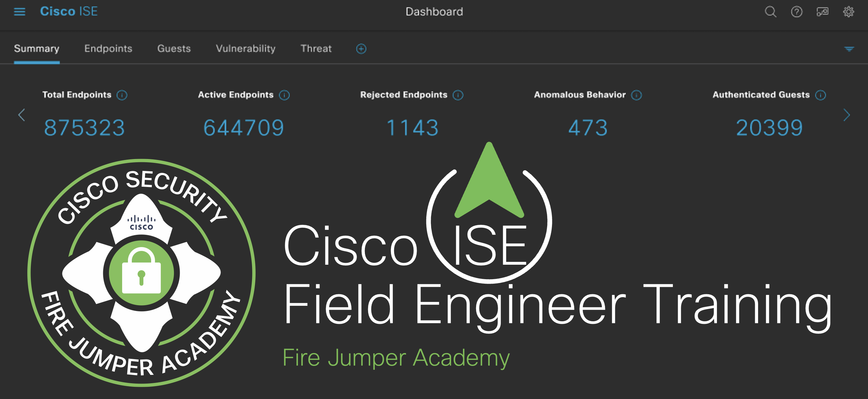Open Anomalous Behavior count 473
Screen dimensions: 868x399
pyautogui.click(x=588, y=128)
